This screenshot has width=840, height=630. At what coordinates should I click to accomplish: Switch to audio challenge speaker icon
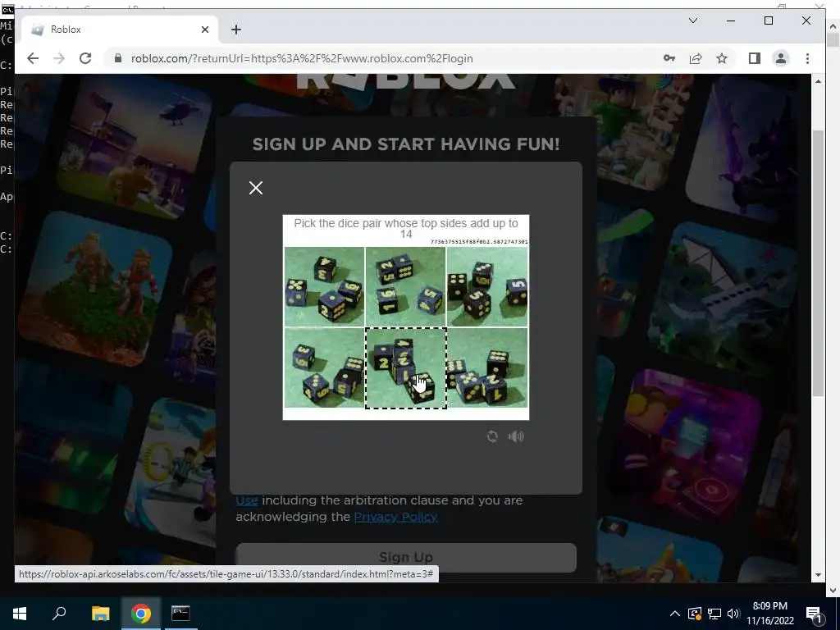coord(516,436)
